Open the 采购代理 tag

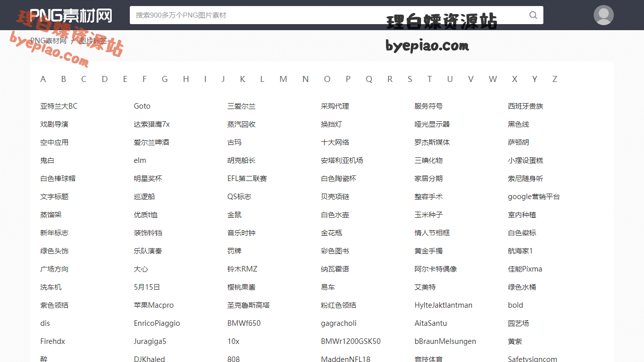(x=335, y=106)
